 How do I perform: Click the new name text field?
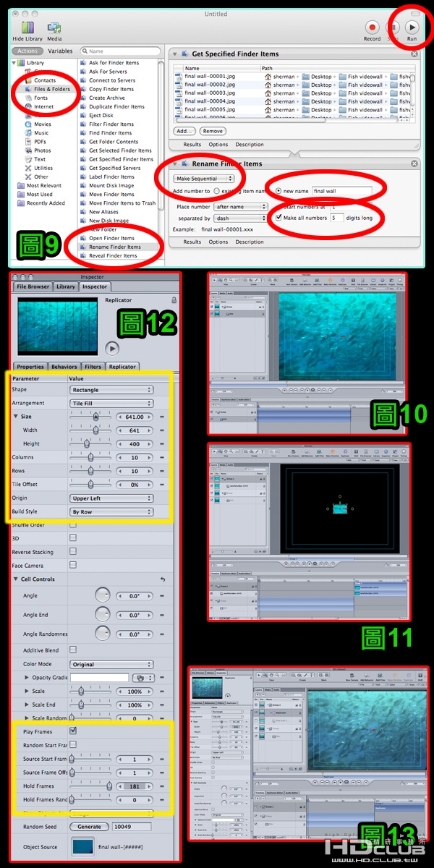tap(342, 191)
